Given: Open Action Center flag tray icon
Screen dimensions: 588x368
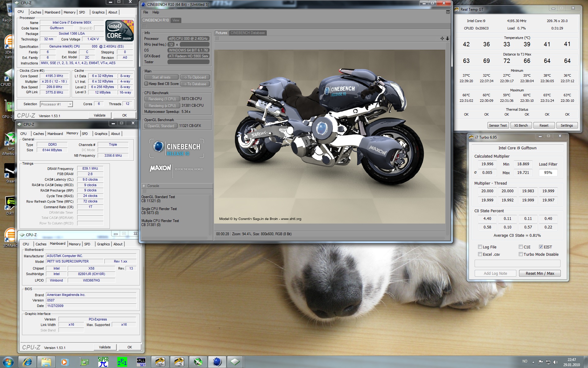Looking at the screenshot, I should [x=541, y=362].
